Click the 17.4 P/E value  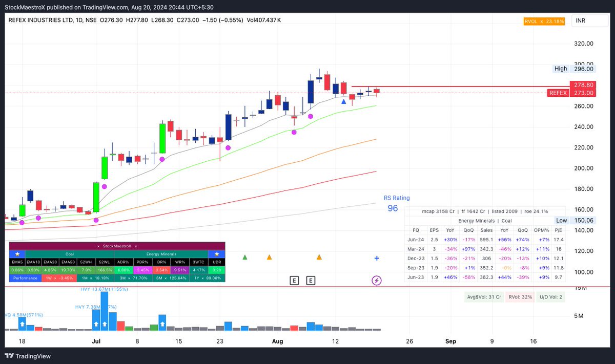[558, 239]
